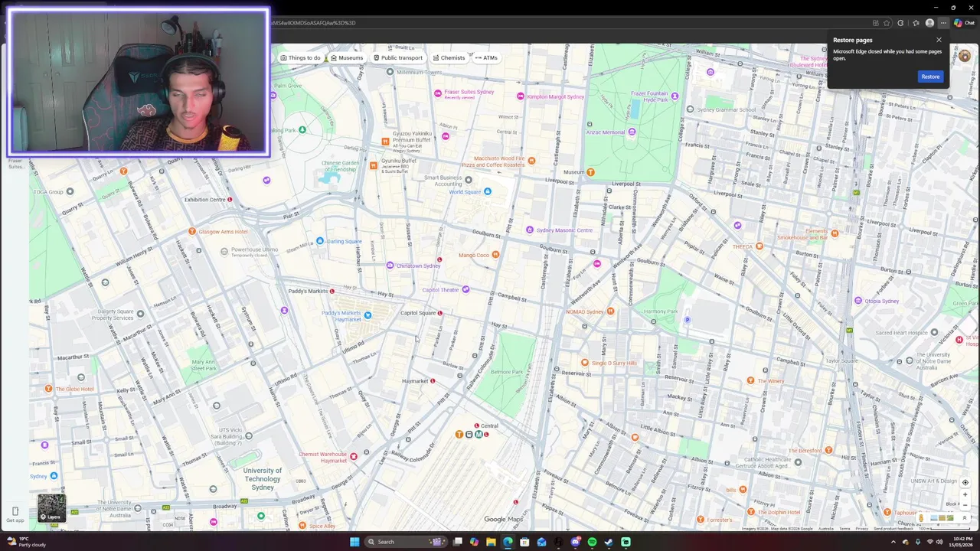The image size is (980, 551).
Task: Open Discord from the taskbar
Action: pyautogui.click(x=575, y=542)
